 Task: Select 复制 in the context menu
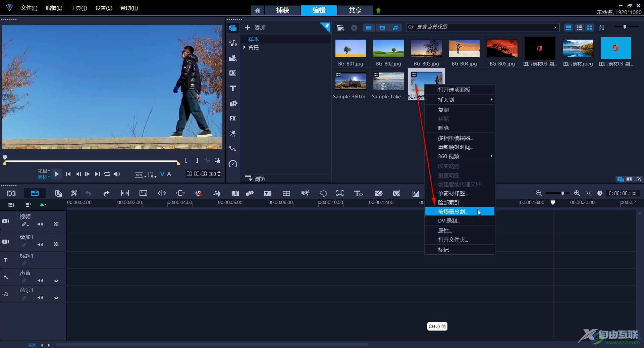(460, 110)
